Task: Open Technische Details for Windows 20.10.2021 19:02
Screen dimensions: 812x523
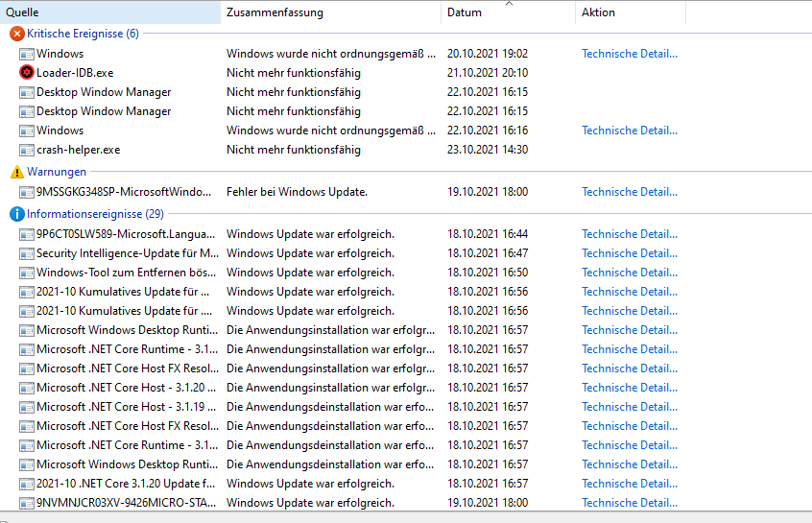Action: (630, 54)
